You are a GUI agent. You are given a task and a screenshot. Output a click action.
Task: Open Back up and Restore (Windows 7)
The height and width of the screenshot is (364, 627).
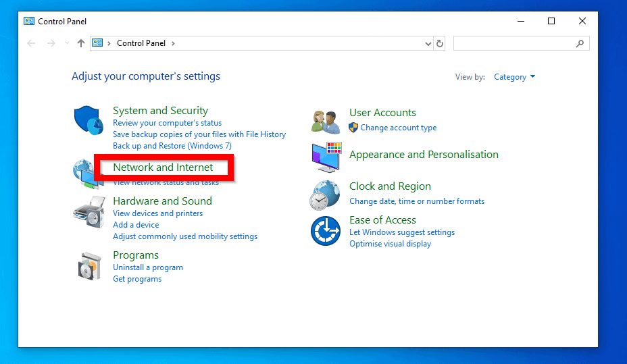[x=172, y=146]
